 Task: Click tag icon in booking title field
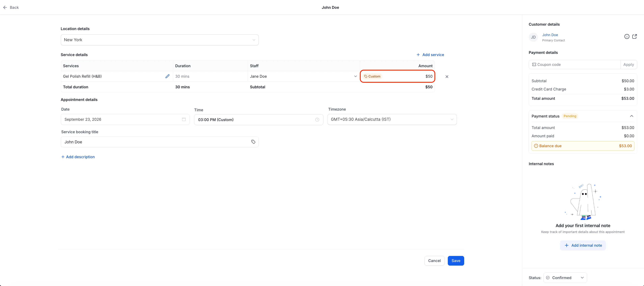coord(253,142)
